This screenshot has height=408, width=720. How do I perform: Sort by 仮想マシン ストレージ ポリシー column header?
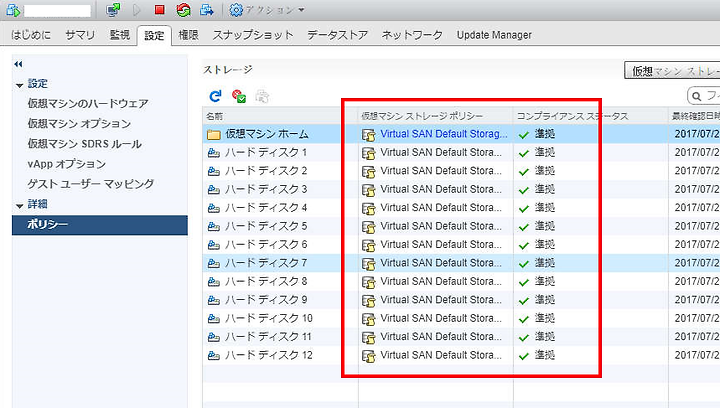coord(435,116)
